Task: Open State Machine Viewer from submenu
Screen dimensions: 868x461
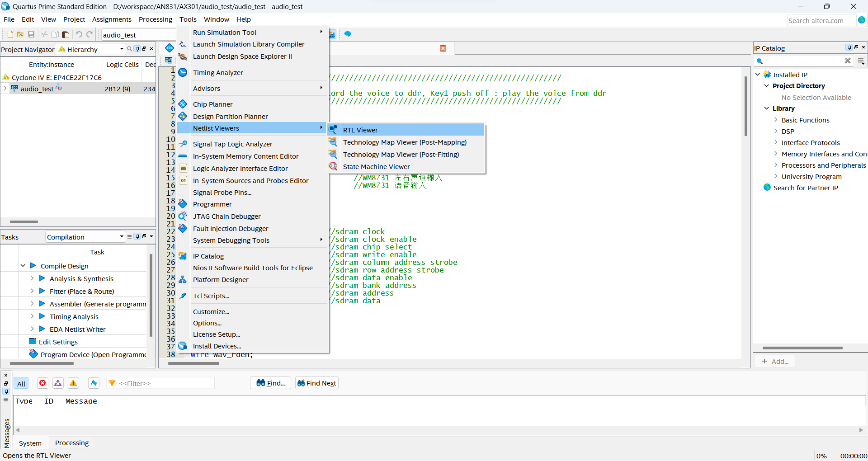Action: click(376, 166)
